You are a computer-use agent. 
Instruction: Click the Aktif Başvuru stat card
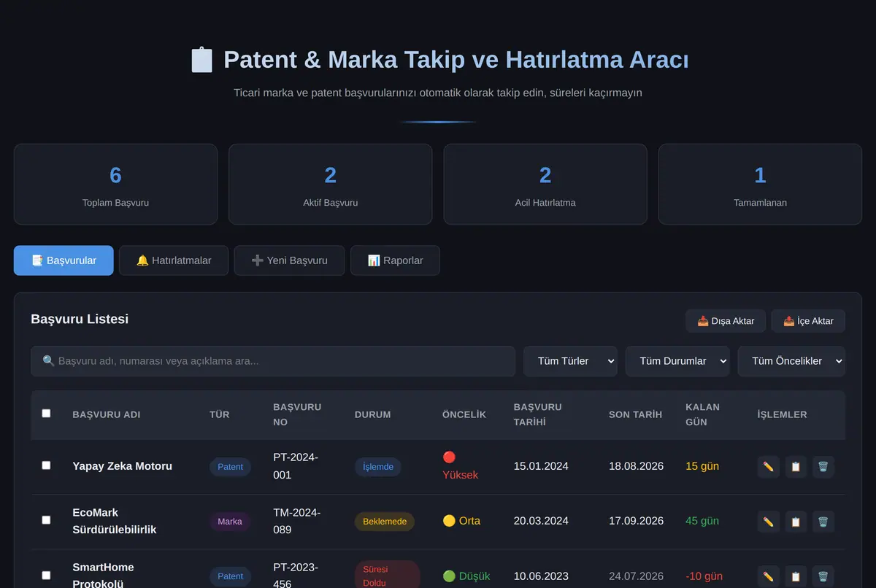[x=331, y=184]
